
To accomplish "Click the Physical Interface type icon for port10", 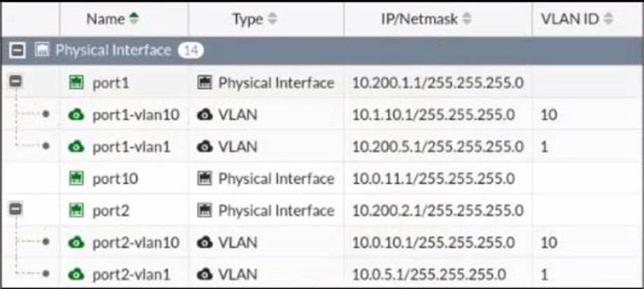I will tap(205, 179).
